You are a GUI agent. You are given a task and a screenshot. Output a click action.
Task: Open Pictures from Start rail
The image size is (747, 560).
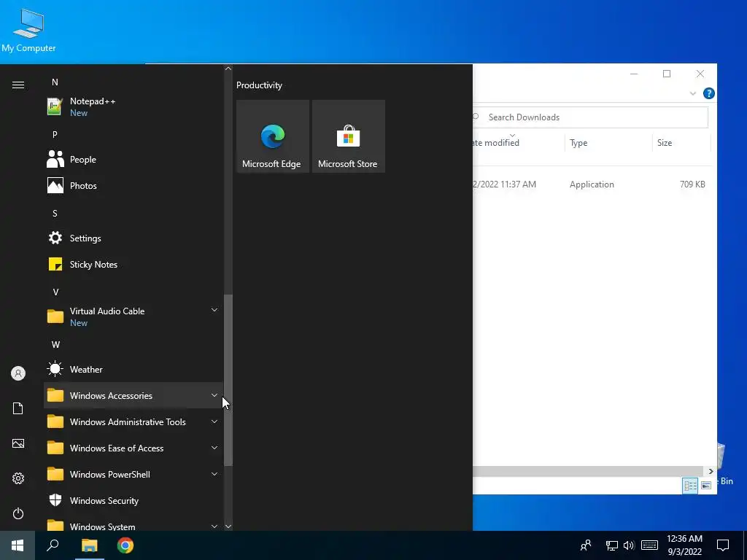(x=18, y=443)
